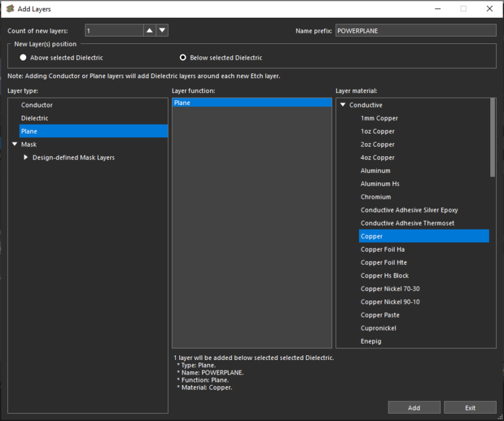Pick Aluminum as layer material

click(375, 170)
